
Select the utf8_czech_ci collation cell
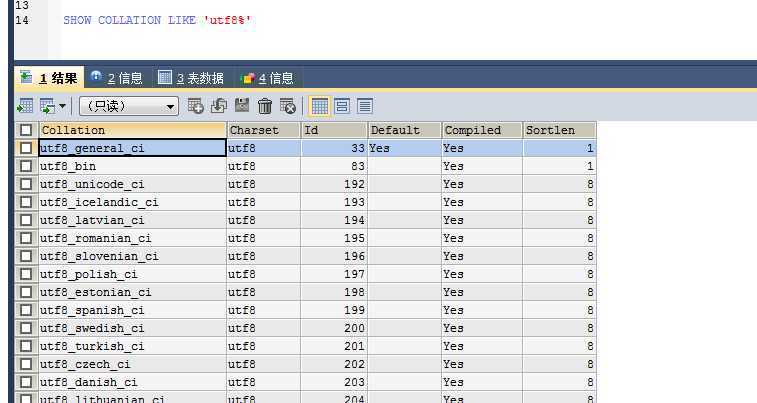pyautogui.click(x=132, y=364)
